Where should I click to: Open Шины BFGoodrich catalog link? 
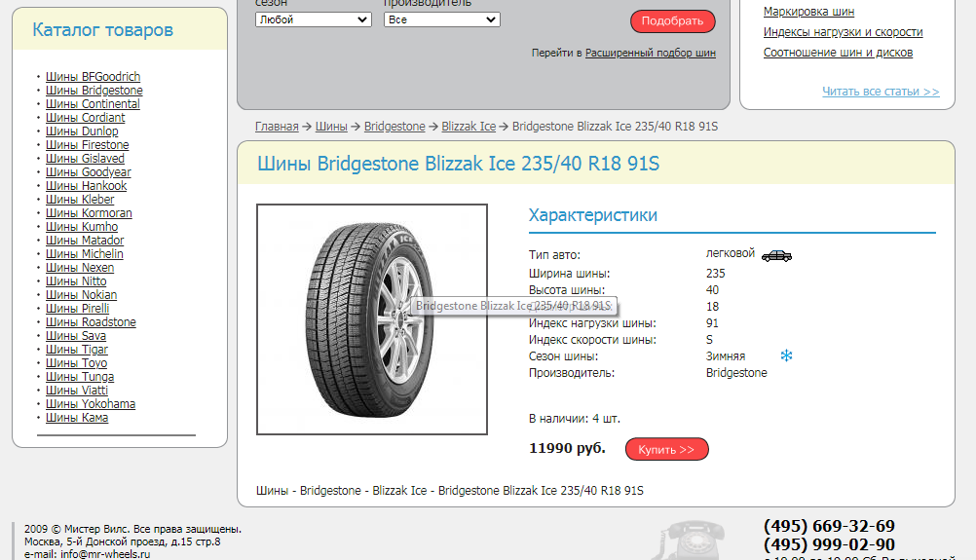93,77
